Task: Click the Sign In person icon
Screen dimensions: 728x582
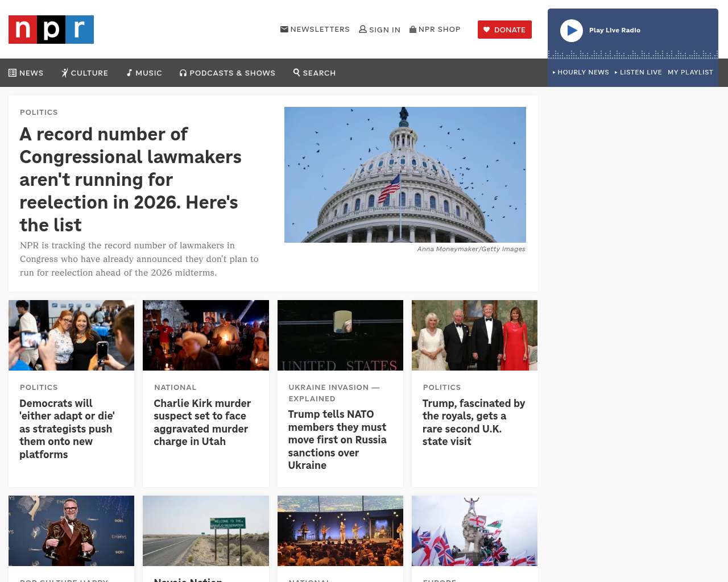Action: [x=363, y=29]
